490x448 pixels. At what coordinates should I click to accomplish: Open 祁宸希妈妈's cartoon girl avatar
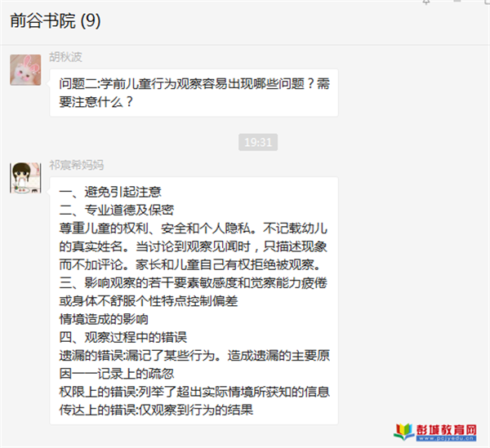25,178
